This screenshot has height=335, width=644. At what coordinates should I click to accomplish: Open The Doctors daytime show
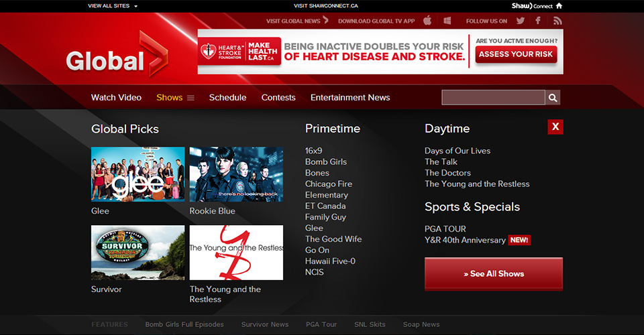click(447, 173)
